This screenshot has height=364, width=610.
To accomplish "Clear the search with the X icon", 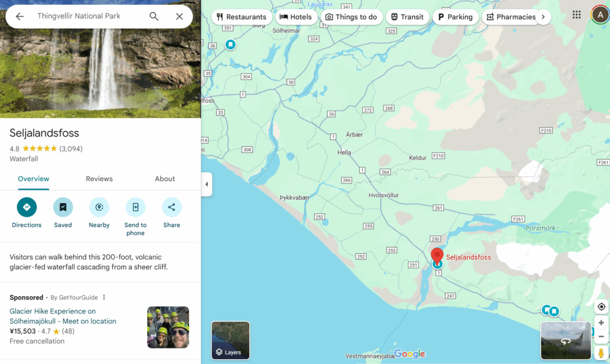I will [x=179, y=16].
